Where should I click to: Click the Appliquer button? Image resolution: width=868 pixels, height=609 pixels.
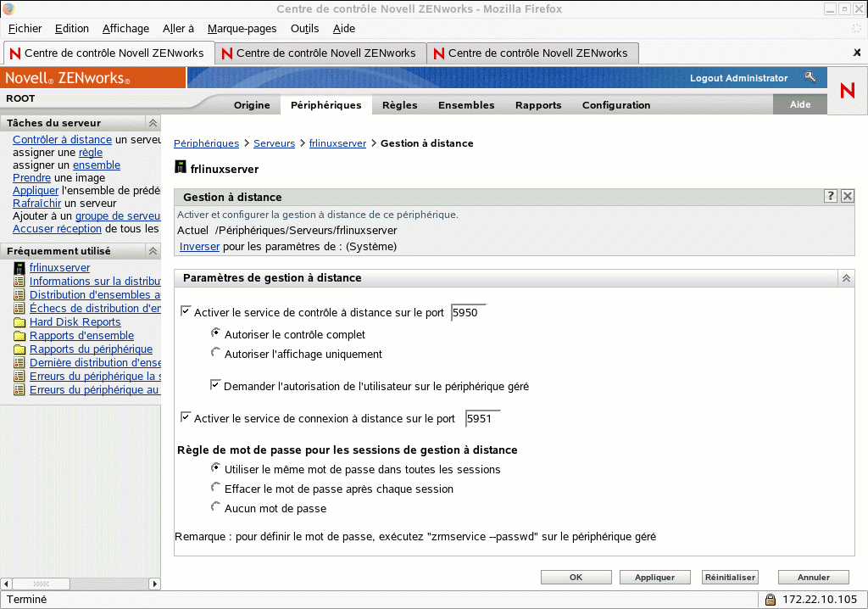tap(655, 578)
